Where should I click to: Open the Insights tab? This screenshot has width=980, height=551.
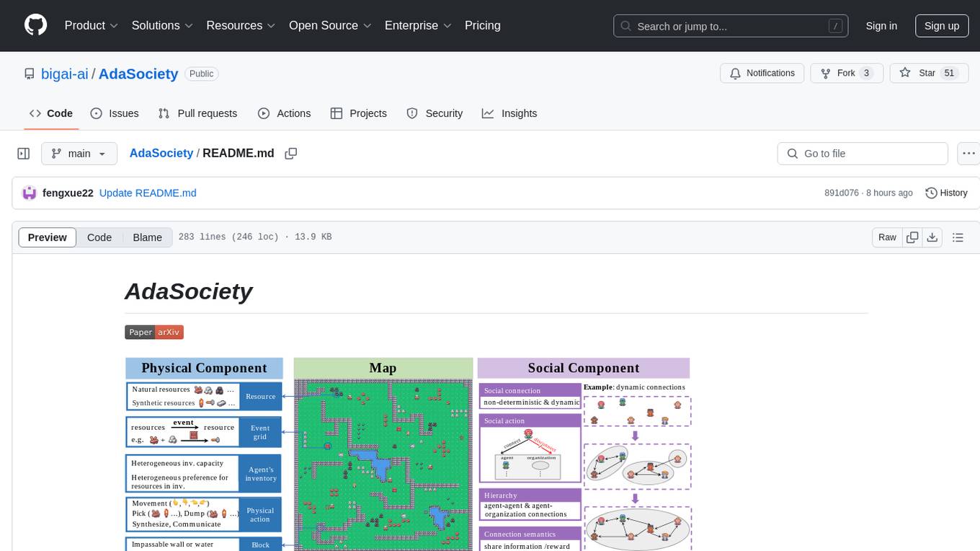(509, 113)
